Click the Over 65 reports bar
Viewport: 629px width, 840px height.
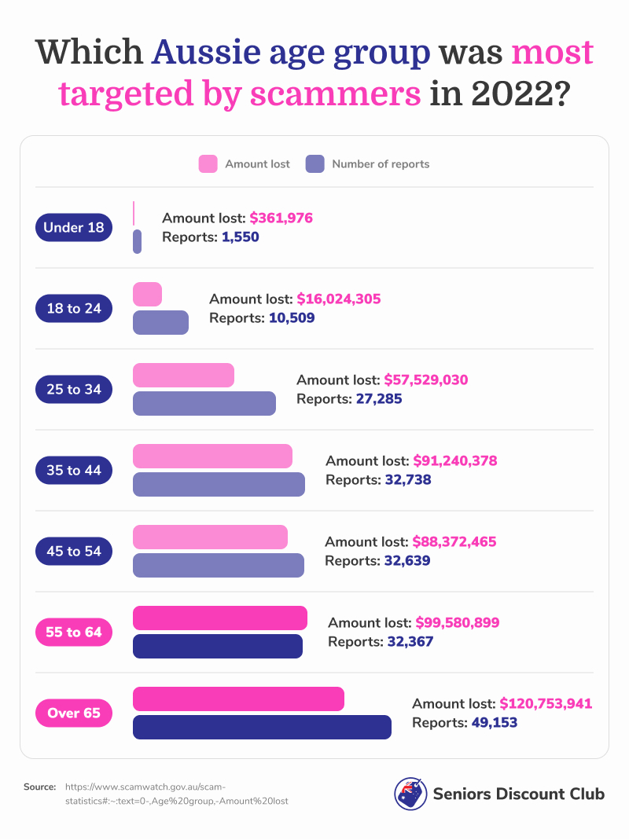coord(262,727)
